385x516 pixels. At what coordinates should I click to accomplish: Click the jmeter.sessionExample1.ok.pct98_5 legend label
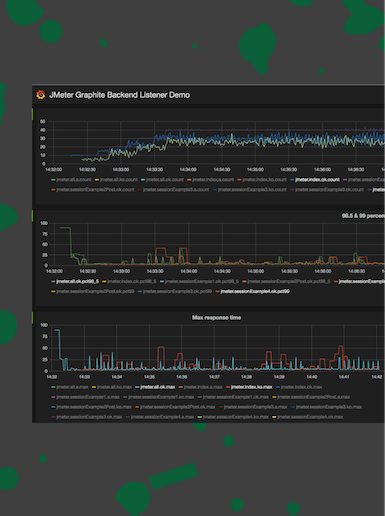202,281
